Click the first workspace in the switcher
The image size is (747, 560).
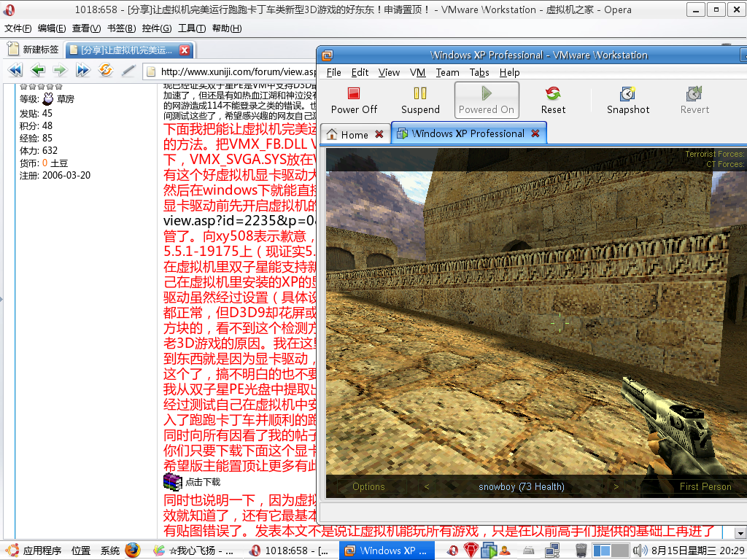[601, 551]
